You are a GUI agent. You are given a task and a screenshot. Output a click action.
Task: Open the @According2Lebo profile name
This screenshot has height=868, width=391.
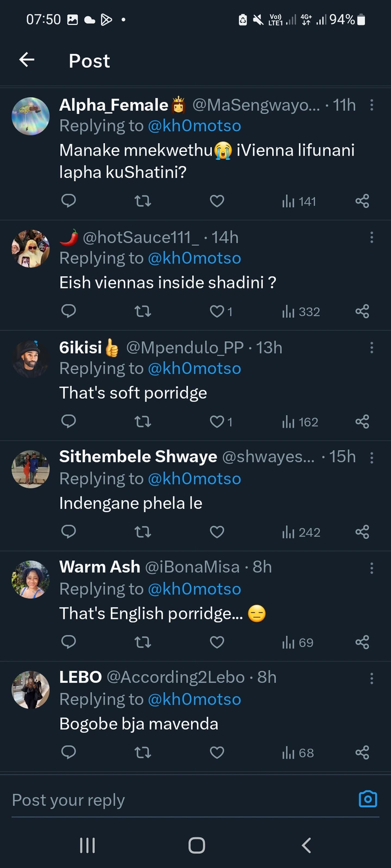coord(175,677)
